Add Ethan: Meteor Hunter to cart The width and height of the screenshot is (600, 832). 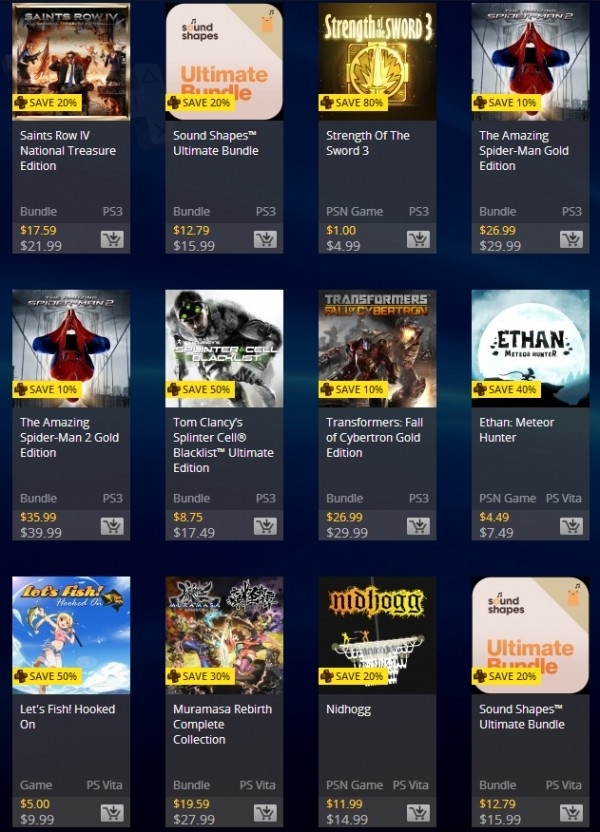[x=571, y=526]
